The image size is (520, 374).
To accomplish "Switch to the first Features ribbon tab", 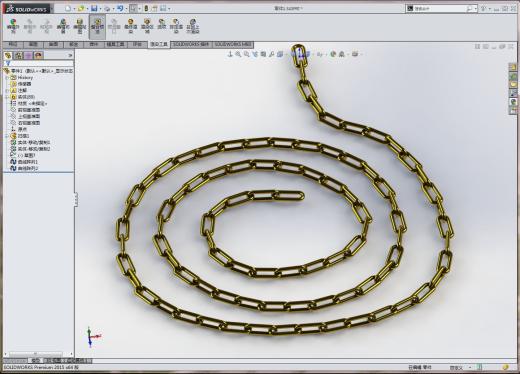I will tap(13, 44).
